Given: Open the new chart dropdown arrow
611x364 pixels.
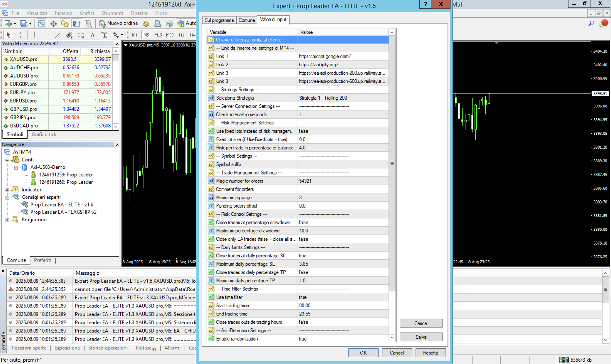Looking at the screenshot, I should tap(15, 24).
